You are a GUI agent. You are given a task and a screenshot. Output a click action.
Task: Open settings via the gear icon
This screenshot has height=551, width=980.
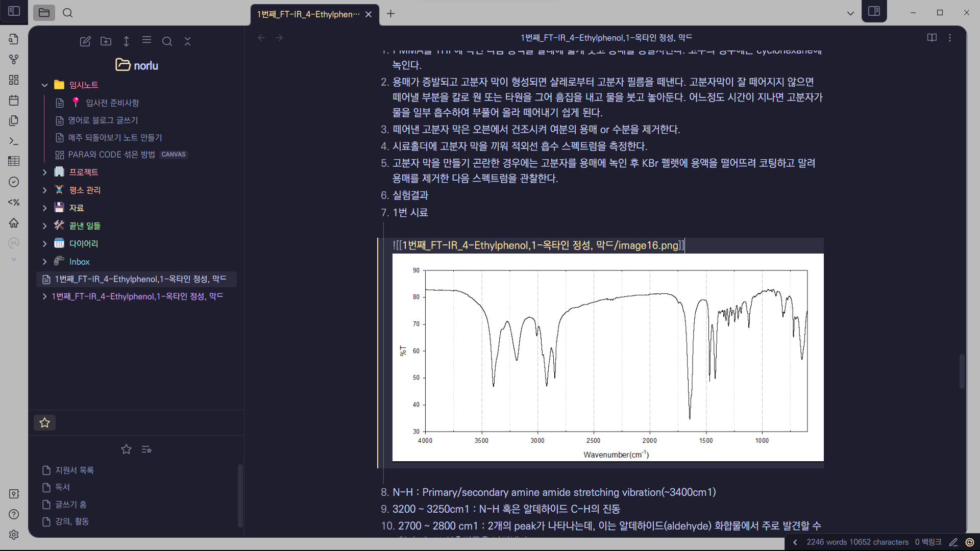tap(14, 534)
